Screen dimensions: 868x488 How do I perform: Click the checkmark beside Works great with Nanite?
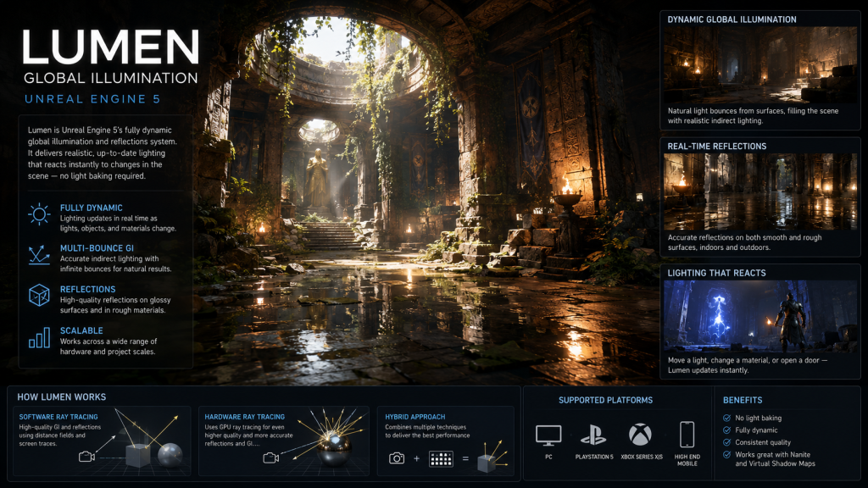(726, 454)
